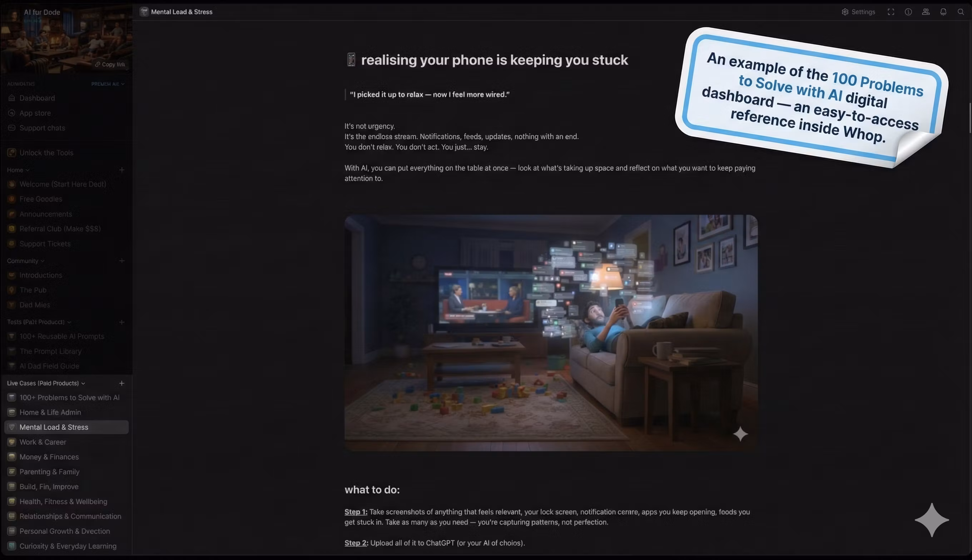Open the Settings gear in top bar
Image resolution: width=972 pixels, height=560 pixels.
pos(845,12)
